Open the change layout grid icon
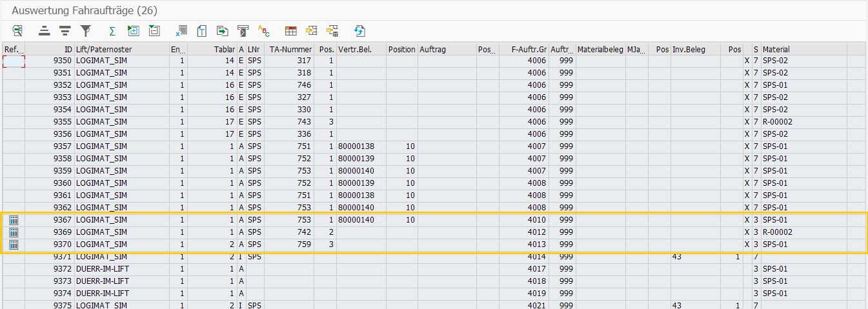The height and width of the screenshot is (309, 868). pos(290,30)
